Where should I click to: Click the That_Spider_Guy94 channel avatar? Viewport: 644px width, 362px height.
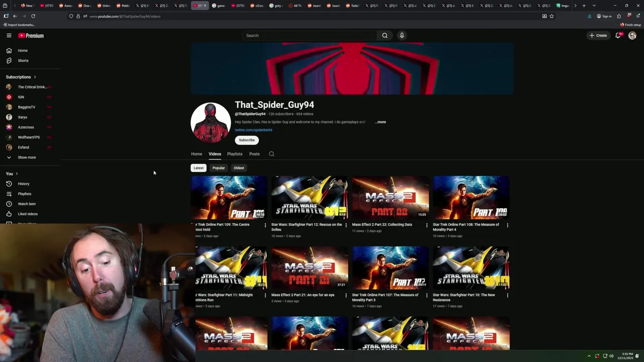pos(211,123)
